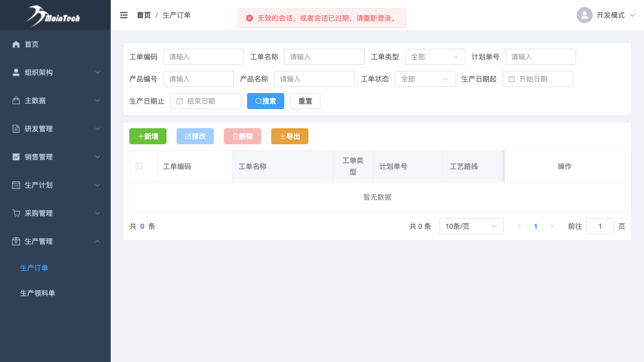
Task: Toggle the select-all checkbox in table header
Action: pyautogui.click(x=139, y=166)
